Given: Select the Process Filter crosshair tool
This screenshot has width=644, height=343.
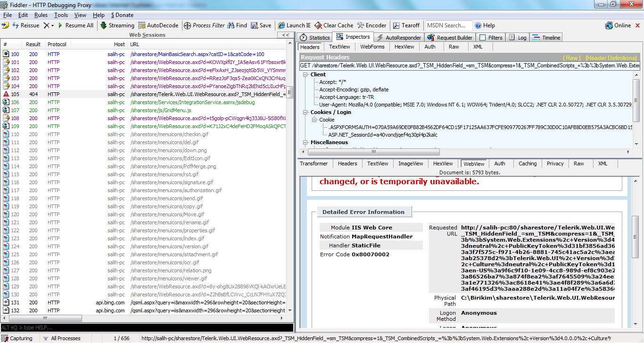Looking at the screenshot, I should 205,25.
